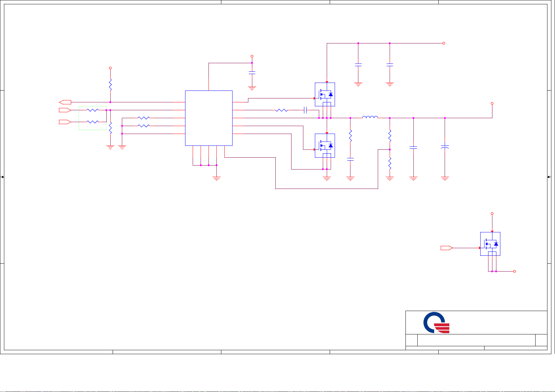Click the output terminal circle right of bottom-right MOSFET
The height and width of the screenshot is (392, 555).
pyautogui.click(x=515, y=272)
